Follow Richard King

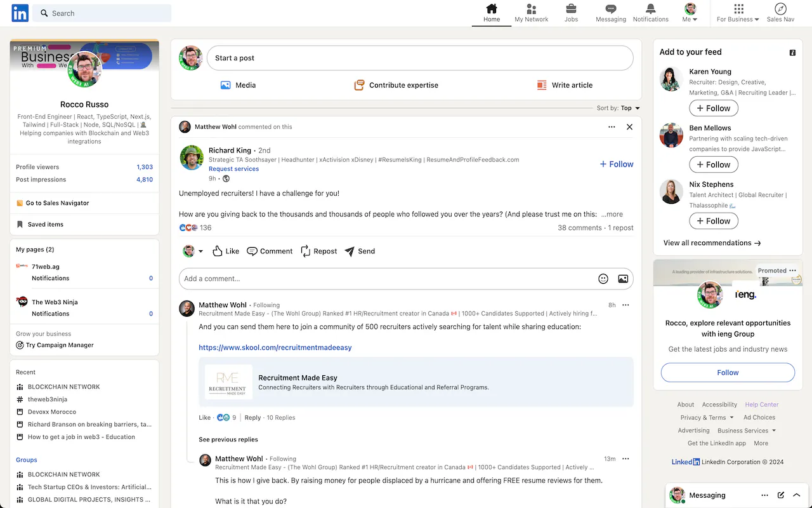pyautogui.click(x=617, y=164)
